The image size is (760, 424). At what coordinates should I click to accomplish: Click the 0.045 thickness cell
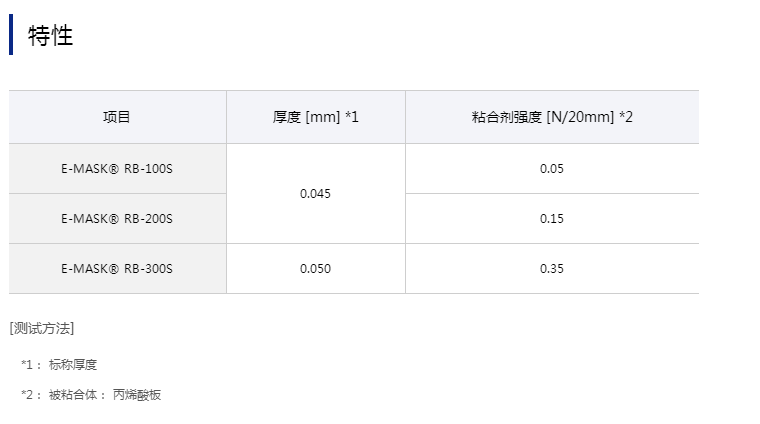pos(315,193)
